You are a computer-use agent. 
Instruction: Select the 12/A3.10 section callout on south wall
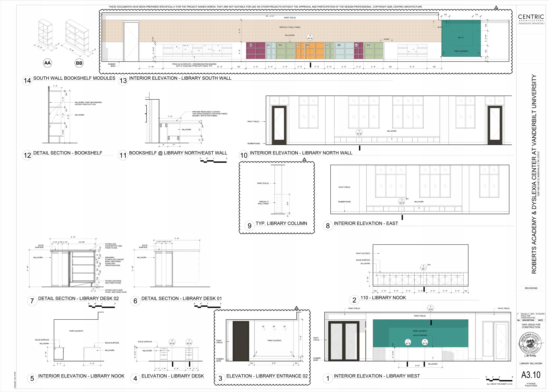coord(310,37)
